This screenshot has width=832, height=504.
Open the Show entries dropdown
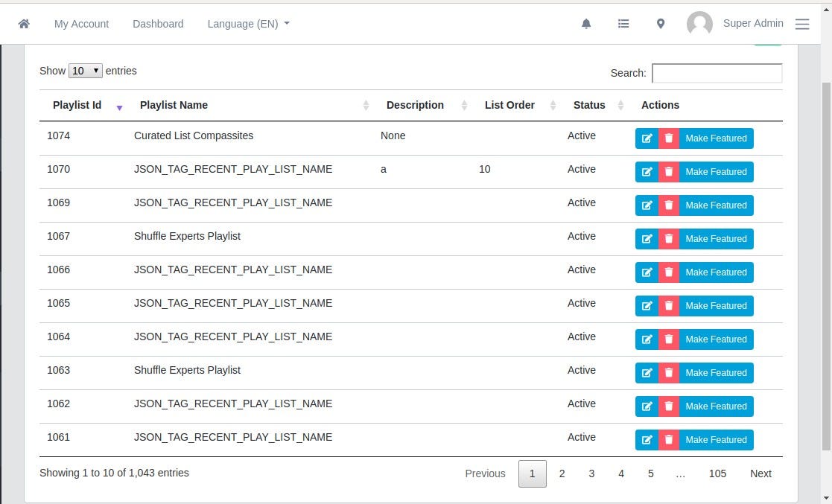click(85, 70)
